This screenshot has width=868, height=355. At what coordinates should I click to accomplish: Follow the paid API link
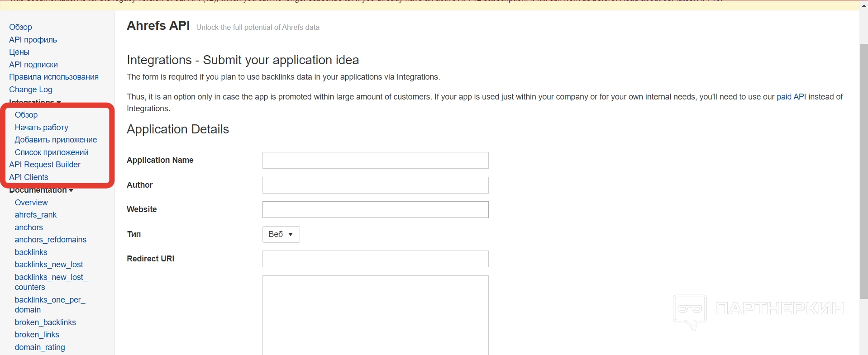(x=791, y=97)
